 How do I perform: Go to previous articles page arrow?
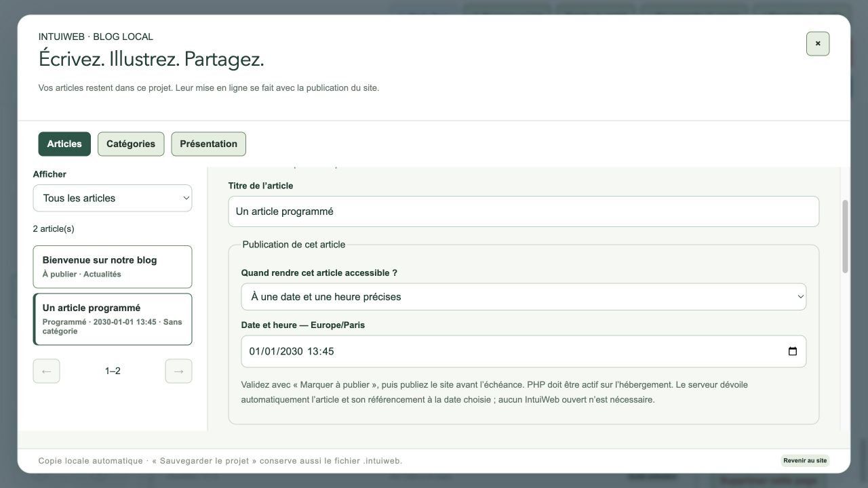tap(46, 371)
